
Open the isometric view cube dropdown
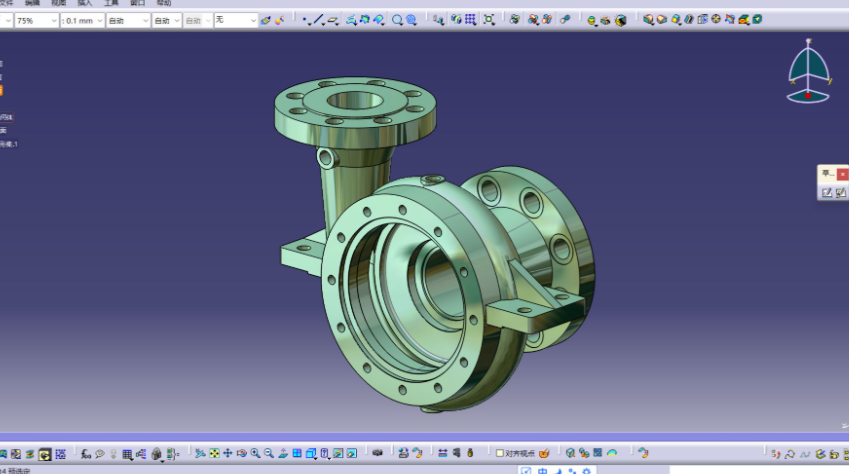coord(311,453)
